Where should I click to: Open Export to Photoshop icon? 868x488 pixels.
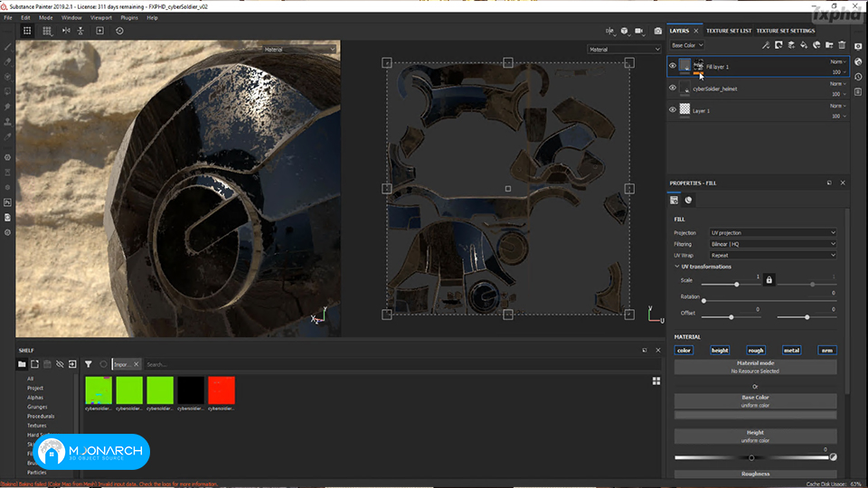8,202
